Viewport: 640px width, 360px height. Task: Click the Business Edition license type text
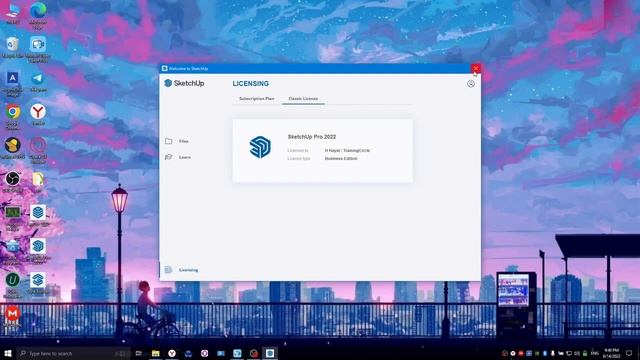(341, 158)
